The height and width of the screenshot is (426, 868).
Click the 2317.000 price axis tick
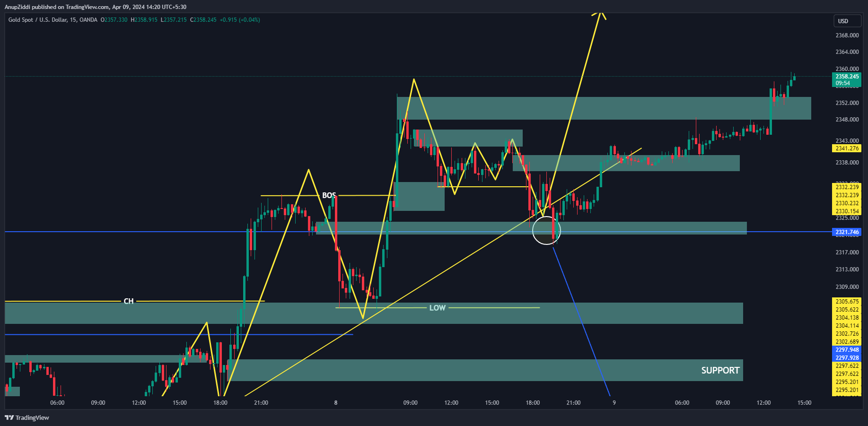click(x=847, y=252)
